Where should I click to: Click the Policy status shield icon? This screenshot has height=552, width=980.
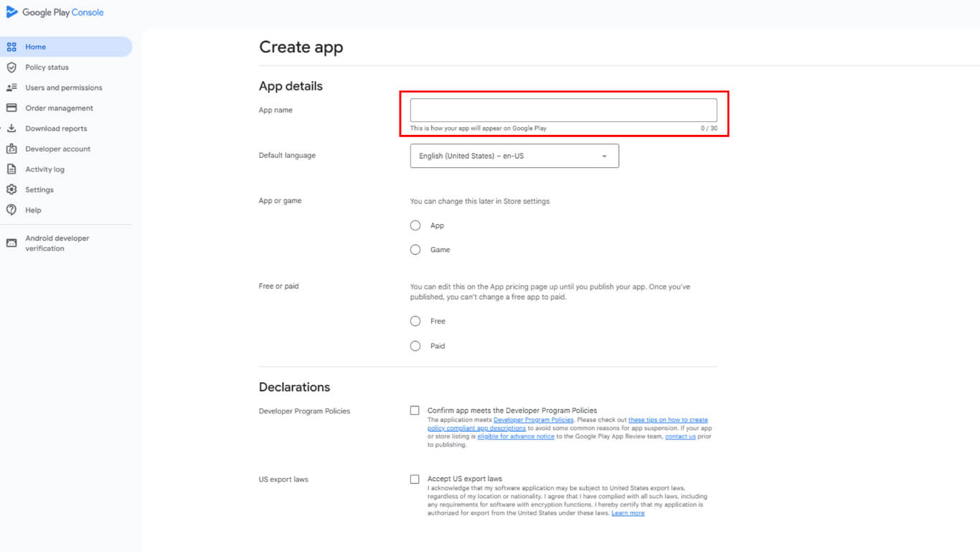(11, 67)
